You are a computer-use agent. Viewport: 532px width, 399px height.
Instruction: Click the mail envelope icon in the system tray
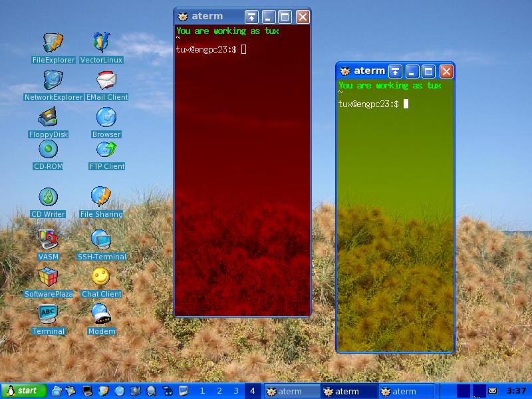point(493,391)
